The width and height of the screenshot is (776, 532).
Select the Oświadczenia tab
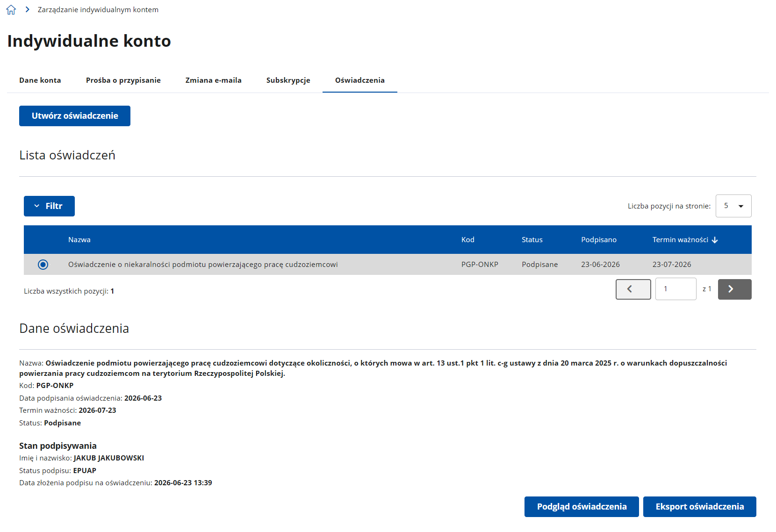click(360, 80)
